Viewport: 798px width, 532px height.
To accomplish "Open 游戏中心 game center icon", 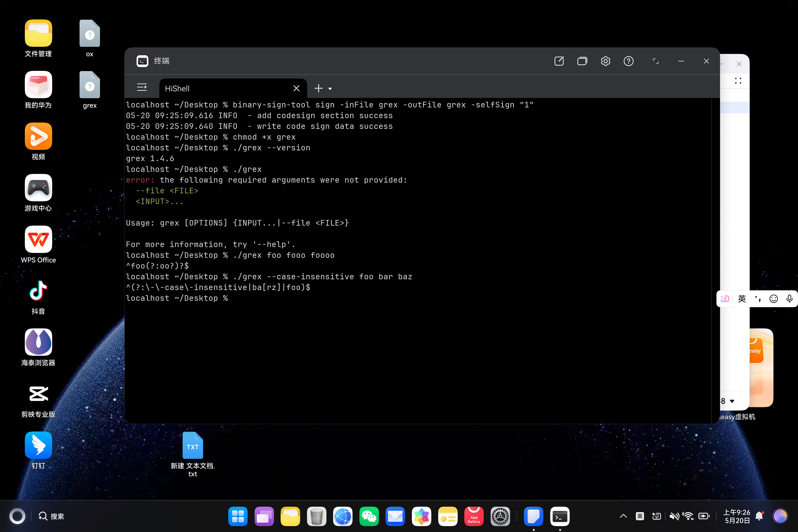I will tap(38, 188).
